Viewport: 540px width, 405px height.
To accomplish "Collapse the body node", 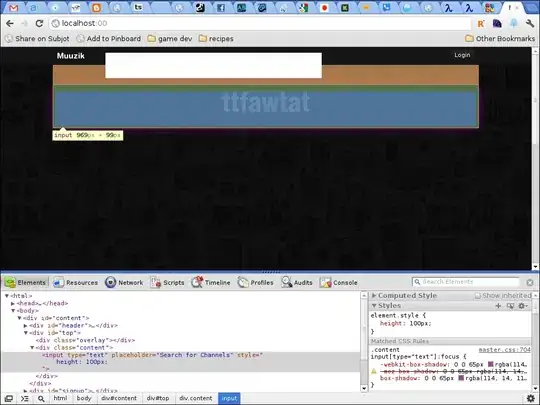I will (13, 311).
